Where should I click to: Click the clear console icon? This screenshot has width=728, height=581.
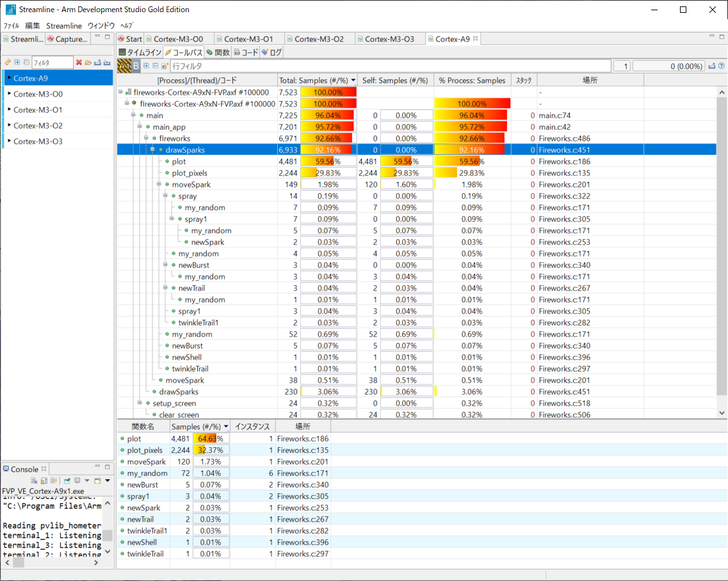point(35,481)
